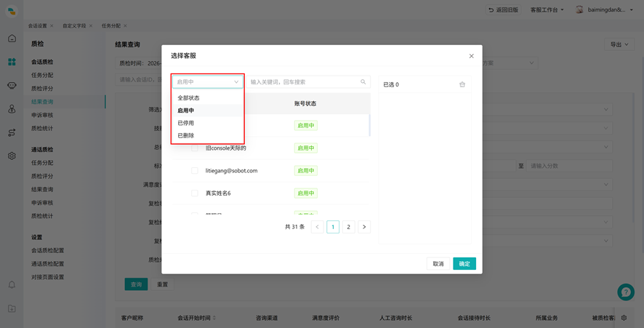Viewport: 644px width, 328px height.
Task: Click the 取消 cancel button
Action: coord(438,263)
